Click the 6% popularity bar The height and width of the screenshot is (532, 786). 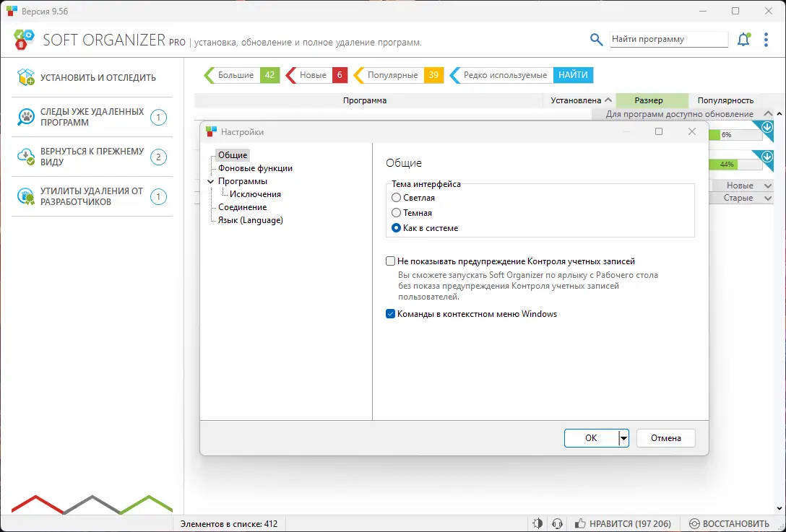(x=735, y=135)
